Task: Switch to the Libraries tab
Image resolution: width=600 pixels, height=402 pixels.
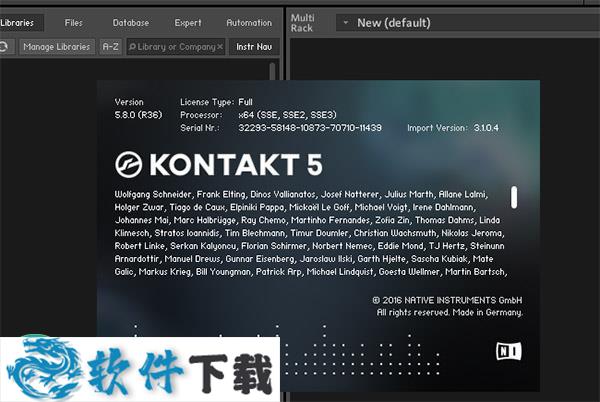Action: click(x=18, y=23)
